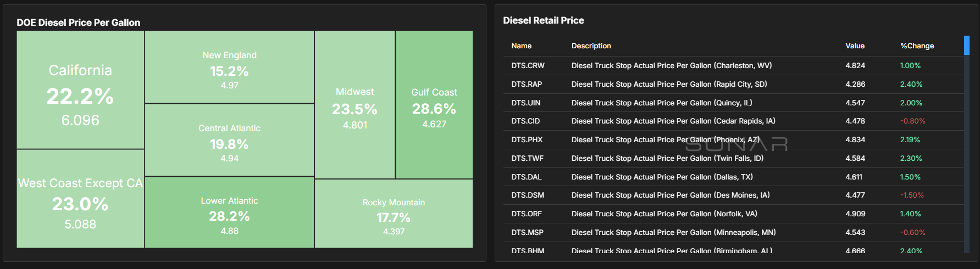The width and height of the screenshot is (980, 269).
Task: Click the 1.00% change cell
Action: 910,65
